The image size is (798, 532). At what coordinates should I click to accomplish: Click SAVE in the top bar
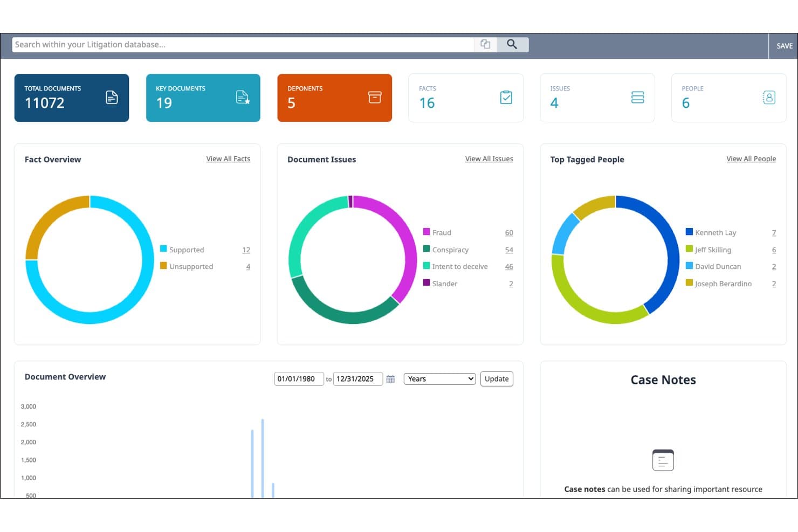pyautogui.click(x=785, y=46)
